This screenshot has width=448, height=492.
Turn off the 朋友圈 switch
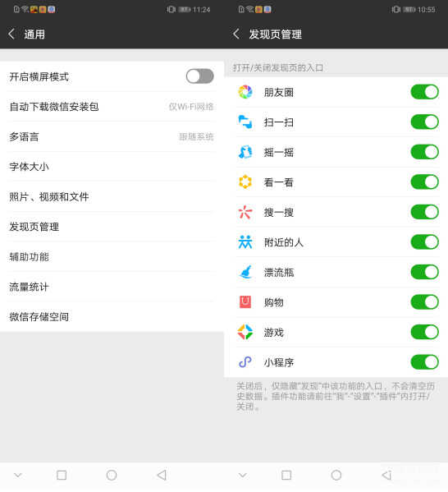coord(424,92)
